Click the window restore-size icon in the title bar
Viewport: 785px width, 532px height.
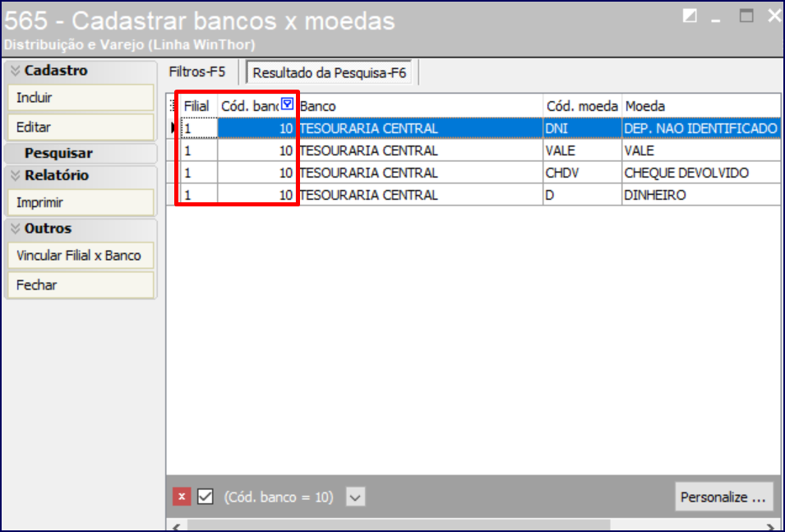point(690,16)
